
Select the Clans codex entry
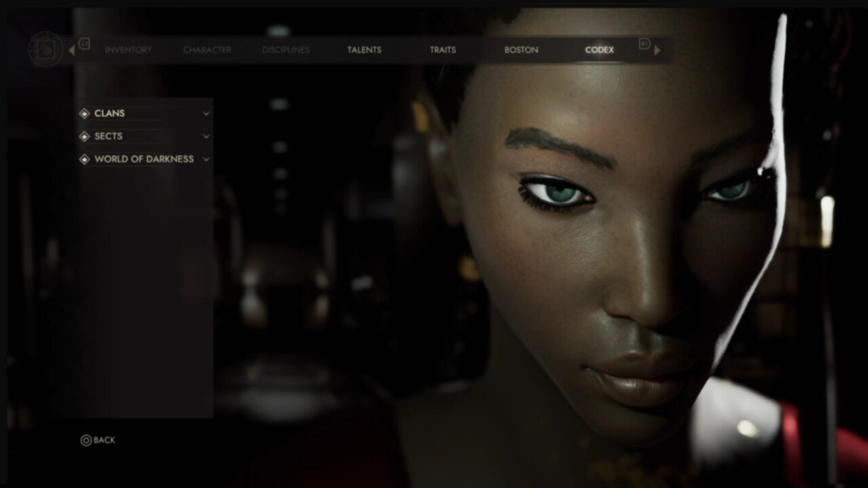[x=145, y=113]
